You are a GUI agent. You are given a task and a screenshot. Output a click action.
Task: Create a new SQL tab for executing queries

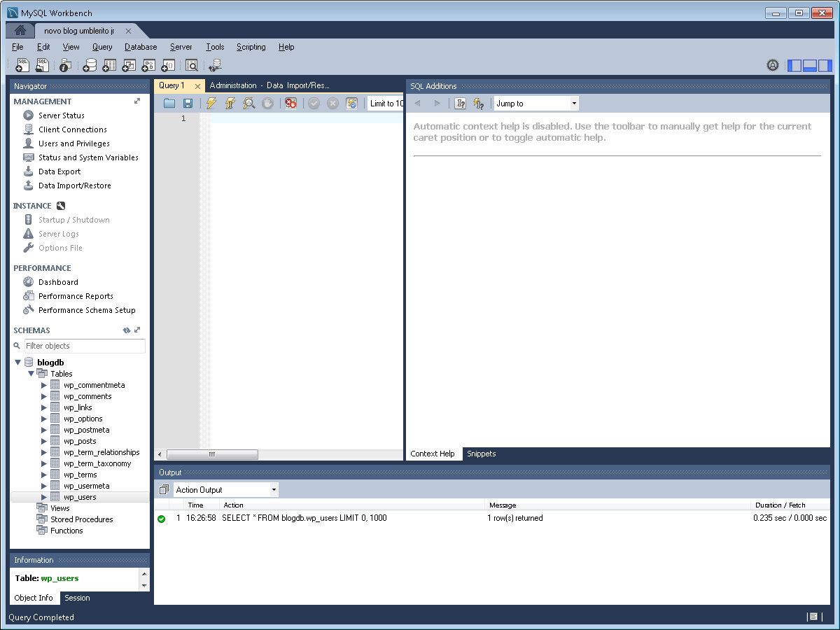[22, 64]
